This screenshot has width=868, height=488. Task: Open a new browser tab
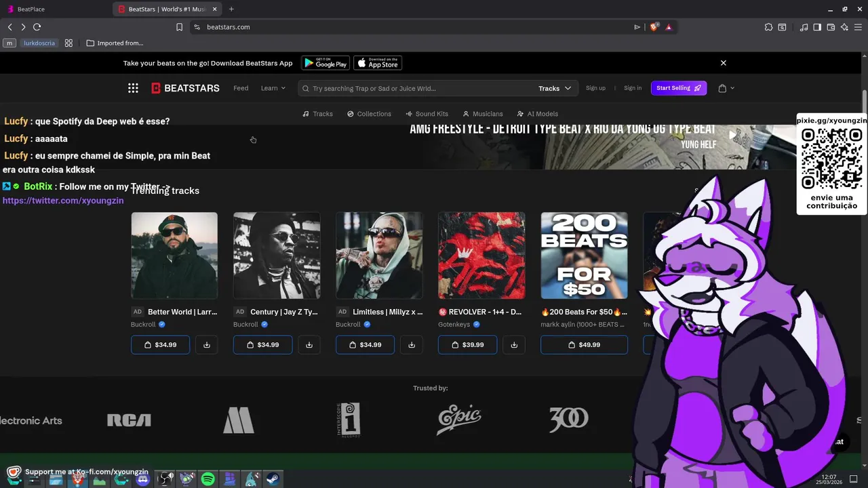point(231,9)
